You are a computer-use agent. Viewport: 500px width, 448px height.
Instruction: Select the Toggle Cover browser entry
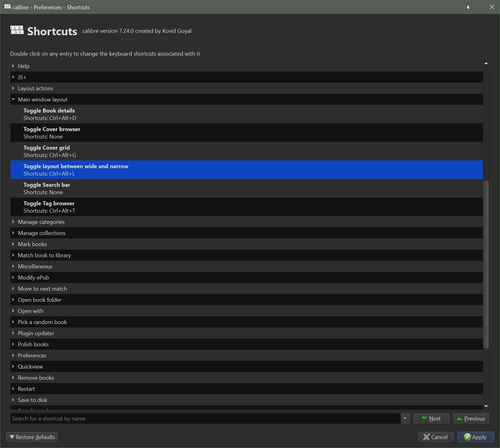tap(52, 133)
